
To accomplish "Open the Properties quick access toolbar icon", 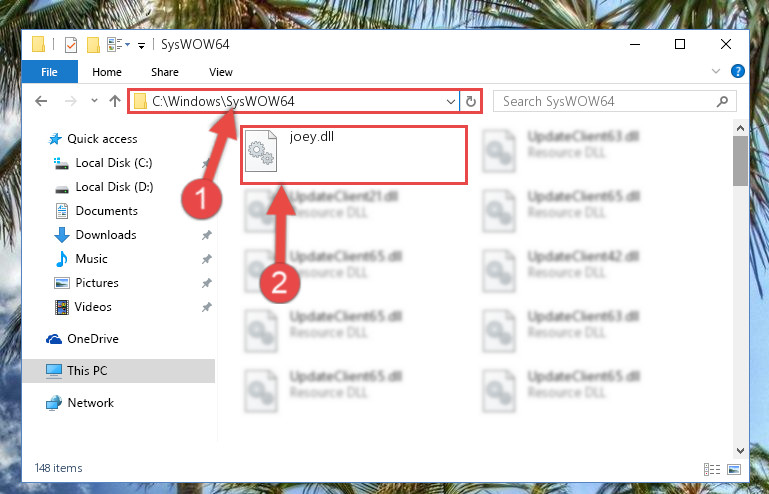I will pyautogui.click(x=71, y=45).
